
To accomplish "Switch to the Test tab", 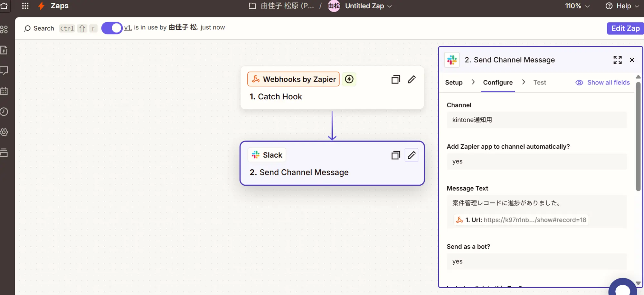I will click(x=539, y=83).
